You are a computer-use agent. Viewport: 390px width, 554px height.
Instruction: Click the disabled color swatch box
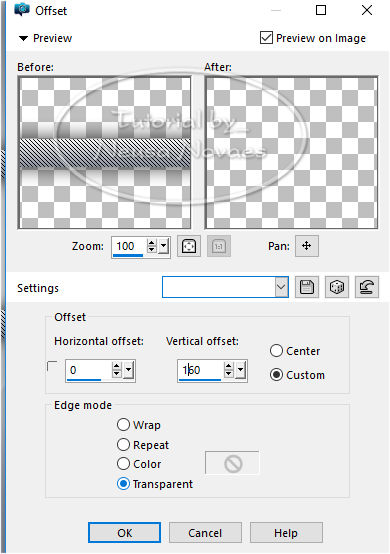232,463
